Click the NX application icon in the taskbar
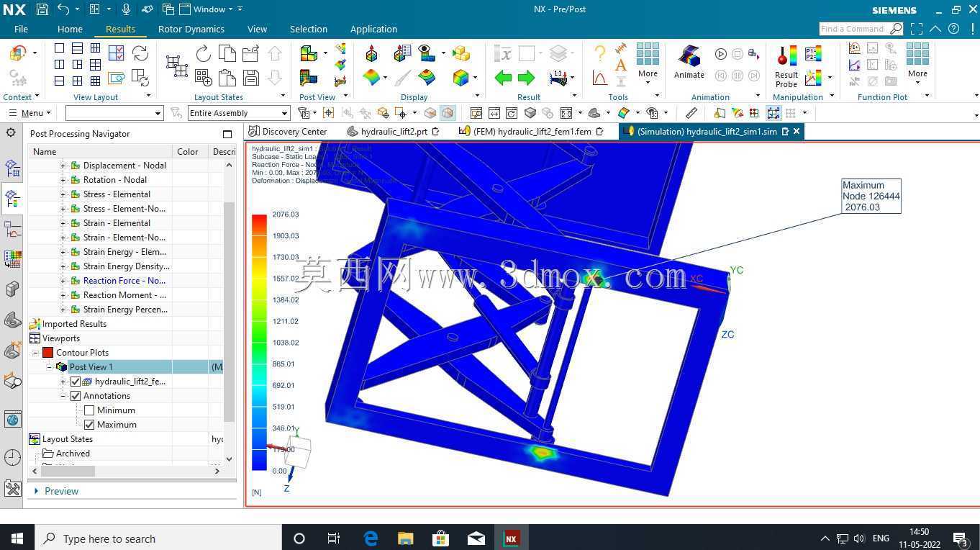The image size is (980, 550). [511, 538]
